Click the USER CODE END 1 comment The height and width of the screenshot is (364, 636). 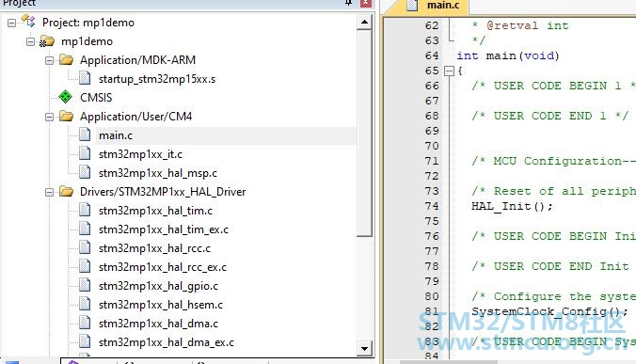click(x=550, y=116)
